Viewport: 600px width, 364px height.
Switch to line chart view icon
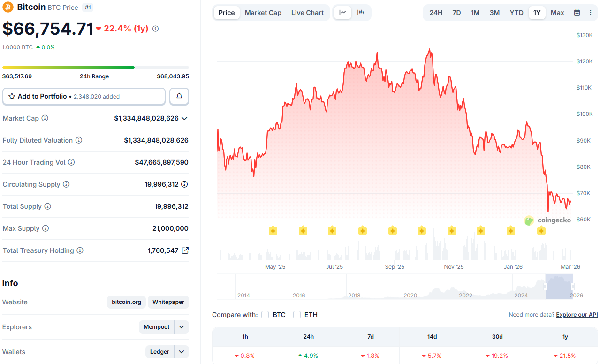343,13
